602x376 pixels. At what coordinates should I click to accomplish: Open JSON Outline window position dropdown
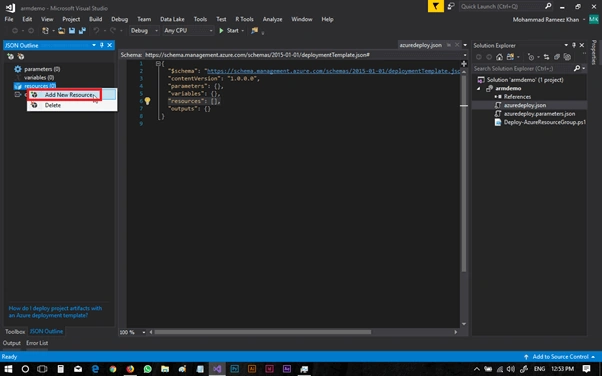tap(94, 45)
